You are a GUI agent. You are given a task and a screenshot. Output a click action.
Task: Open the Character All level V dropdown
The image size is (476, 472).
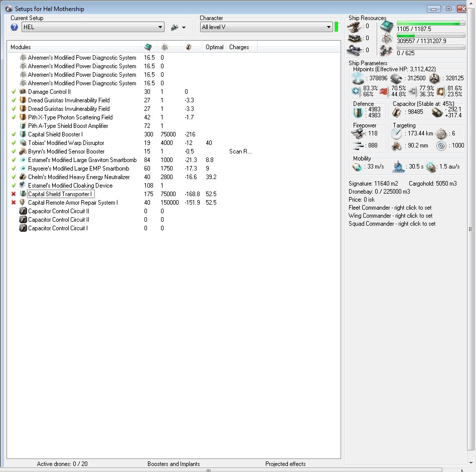[x=266, y=27]
